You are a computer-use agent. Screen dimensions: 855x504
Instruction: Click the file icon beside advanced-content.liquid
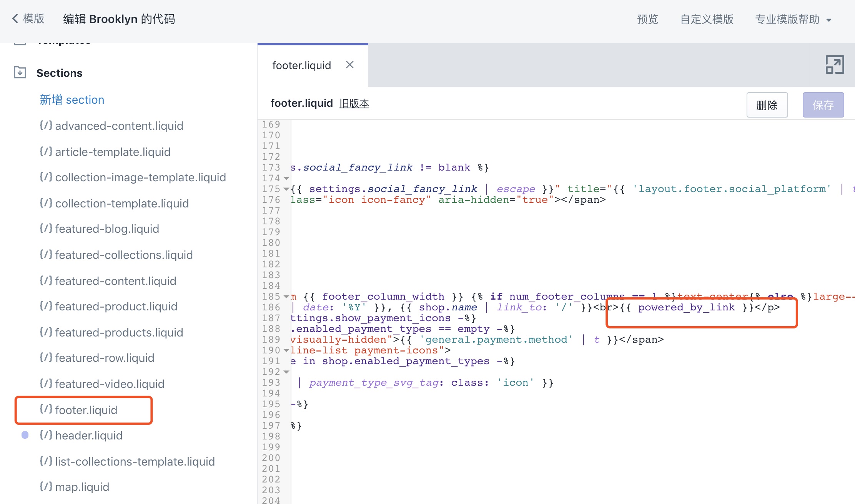pos(46,125)
